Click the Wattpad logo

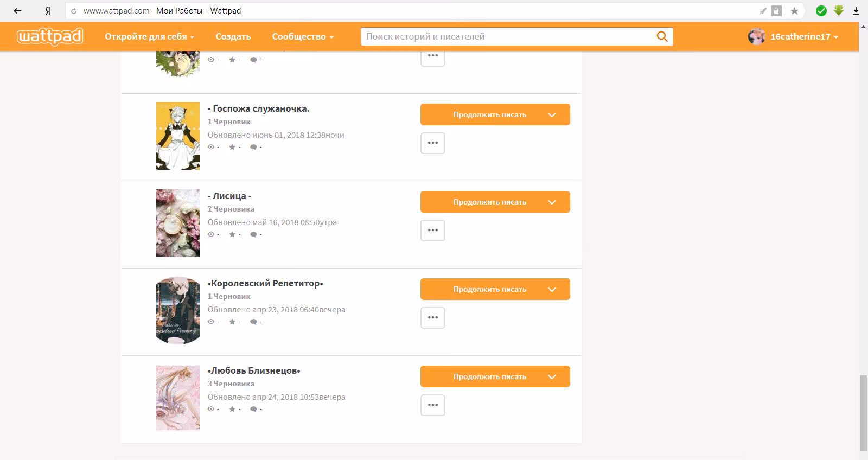coord(50,36)
